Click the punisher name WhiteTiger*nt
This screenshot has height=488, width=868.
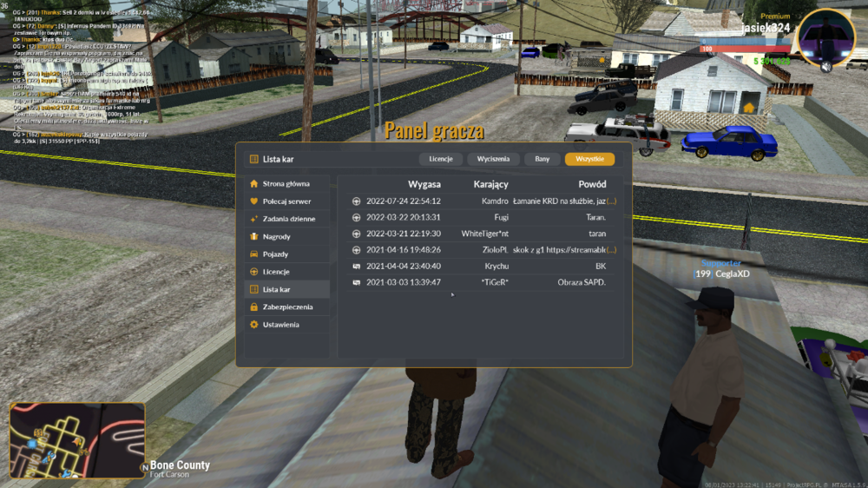pos(485,234)
